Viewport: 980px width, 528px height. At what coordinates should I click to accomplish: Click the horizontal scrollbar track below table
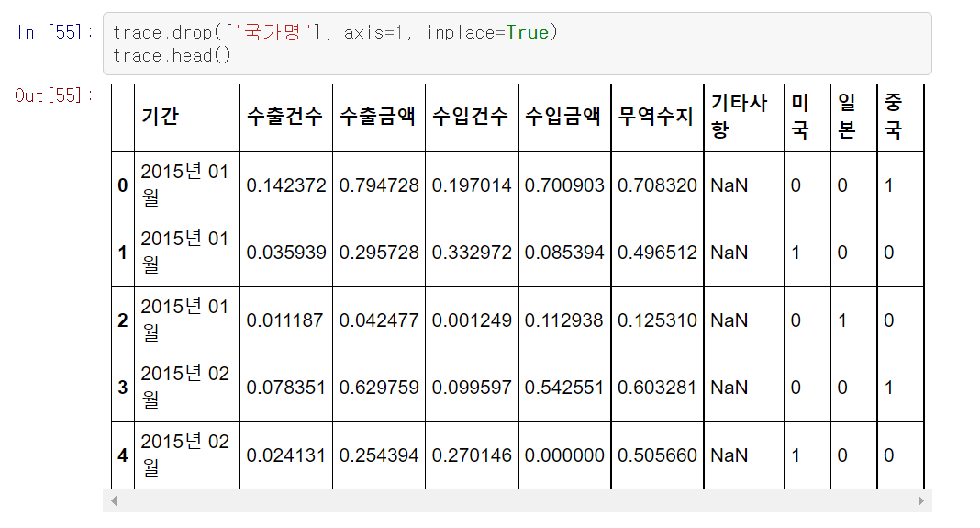tap(517, 501)
